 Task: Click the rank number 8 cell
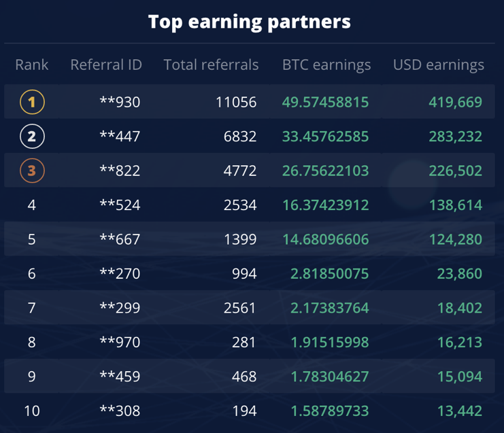click(32, 342)
